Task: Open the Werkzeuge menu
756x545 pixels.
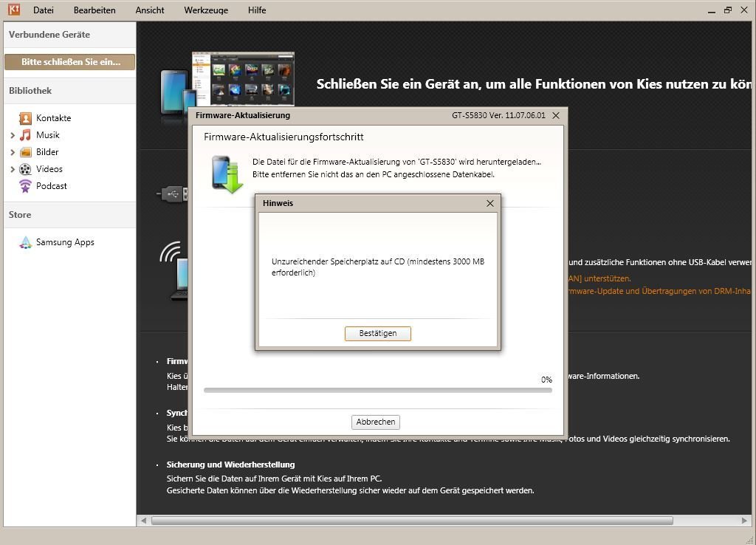Action: 206,10
